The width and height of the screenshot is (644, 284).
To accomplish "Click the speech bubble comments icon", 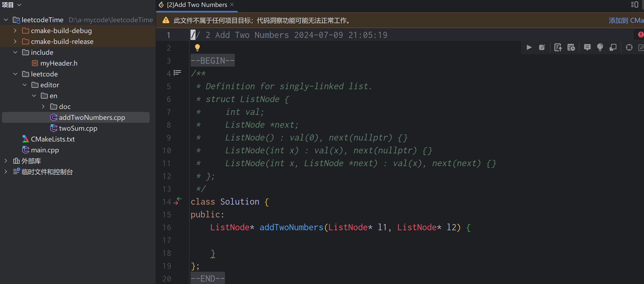I will 587,47.
